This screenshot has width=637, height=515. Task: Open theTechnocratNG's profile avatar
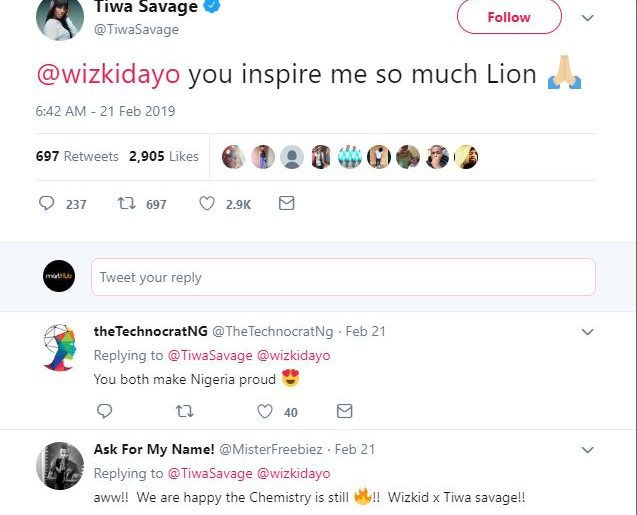click(60, 345)
